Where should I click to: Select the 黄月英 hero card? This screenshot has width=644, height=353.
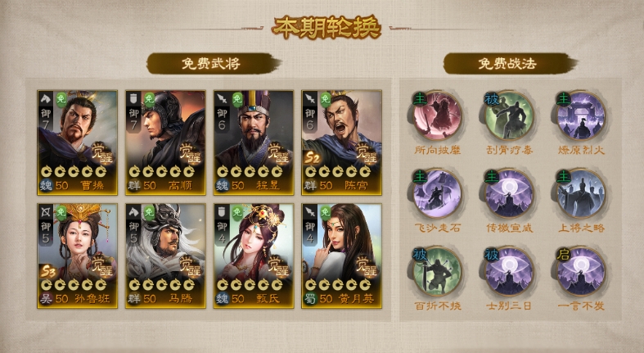click(x=342, y=256)
